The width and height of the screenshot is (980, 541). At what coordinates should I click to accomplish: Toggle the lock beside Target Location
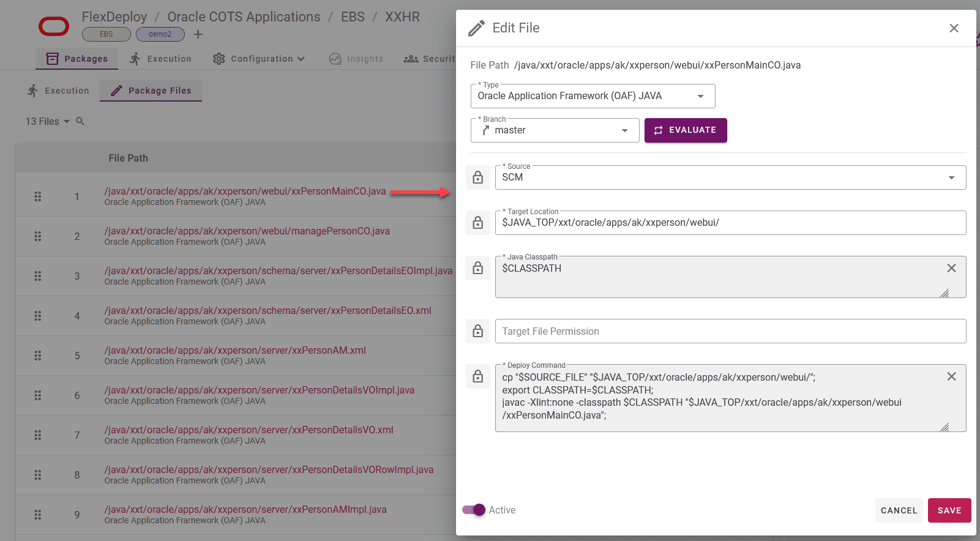tap(478, 223)
